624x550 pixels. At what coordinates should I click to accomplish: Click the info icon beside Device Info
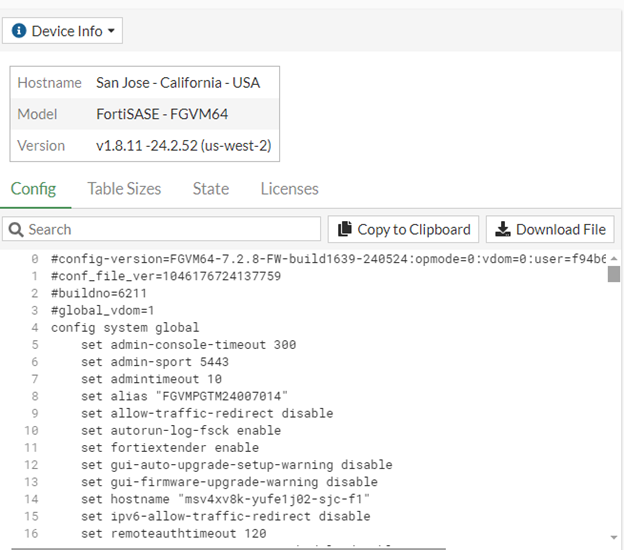19,31
